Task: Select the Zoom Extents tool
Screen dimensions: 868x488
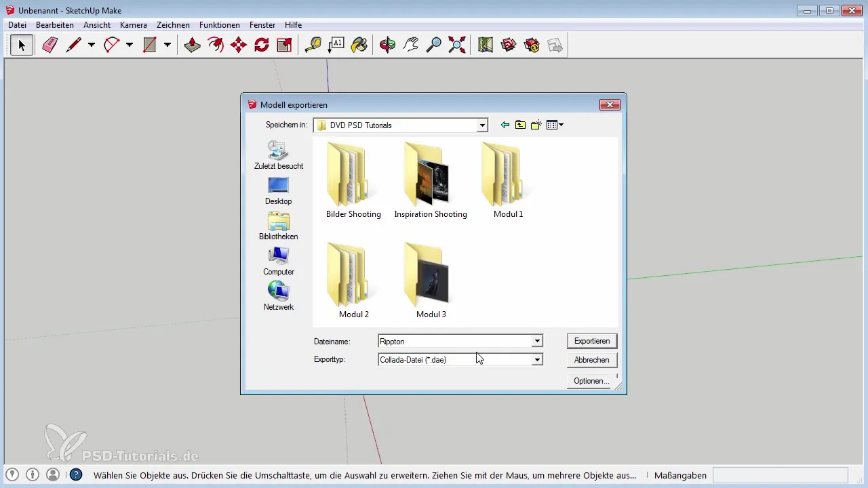Action: point(457,45)
